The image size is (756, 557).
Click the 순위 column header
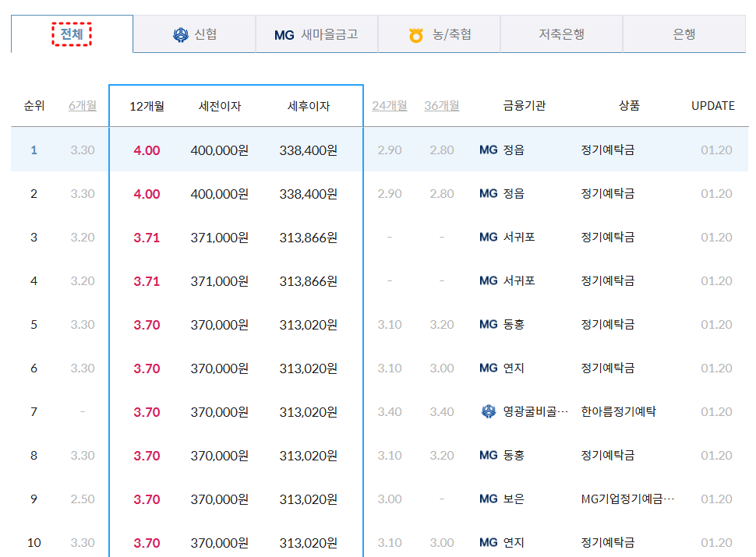[x=34, y=105]
